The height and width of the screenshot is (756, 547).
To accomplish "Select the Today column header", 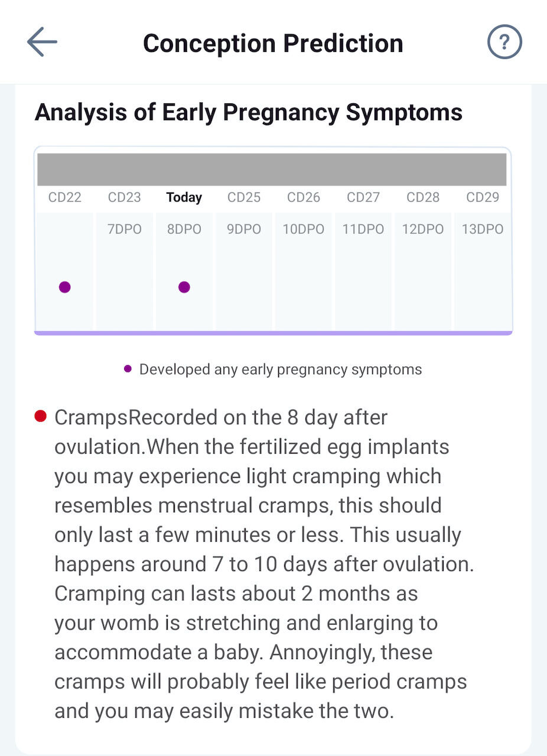I will 184,197.
